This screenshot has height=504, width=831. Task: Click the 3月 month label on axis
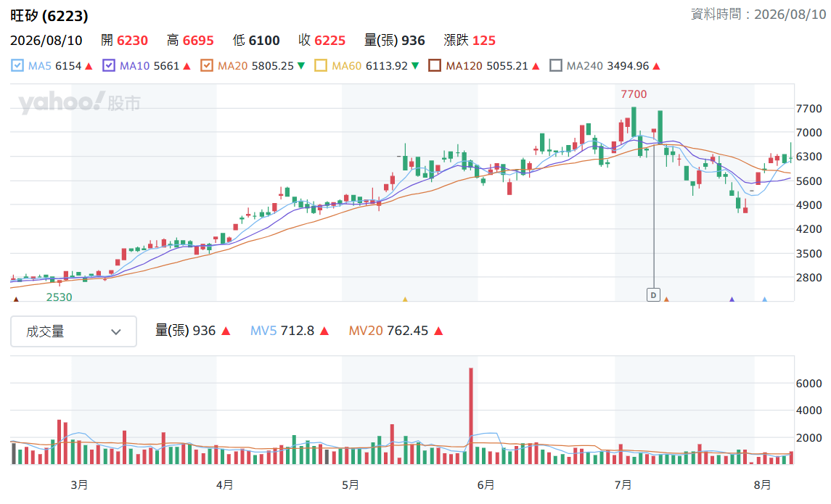80,484
